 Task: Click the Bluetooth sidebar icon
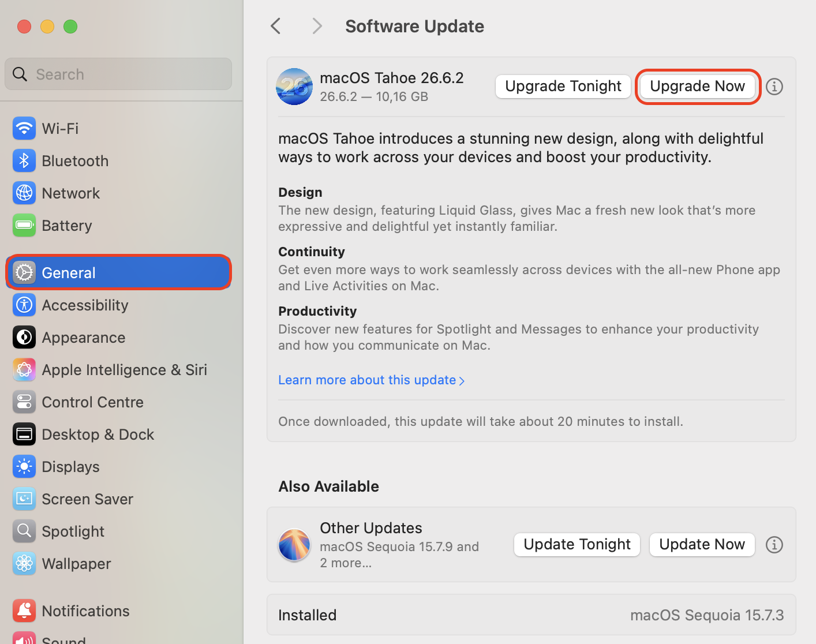pos(24,160)
